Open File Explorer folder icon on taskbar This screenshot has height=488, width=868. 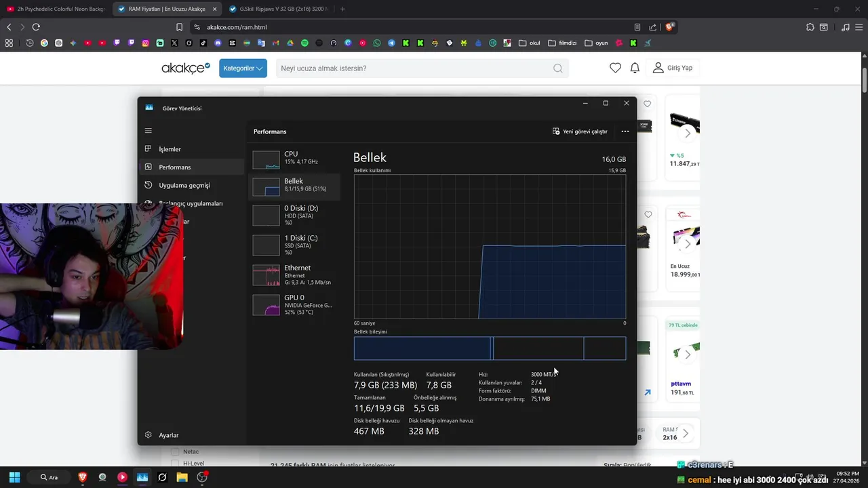[182, 477]
